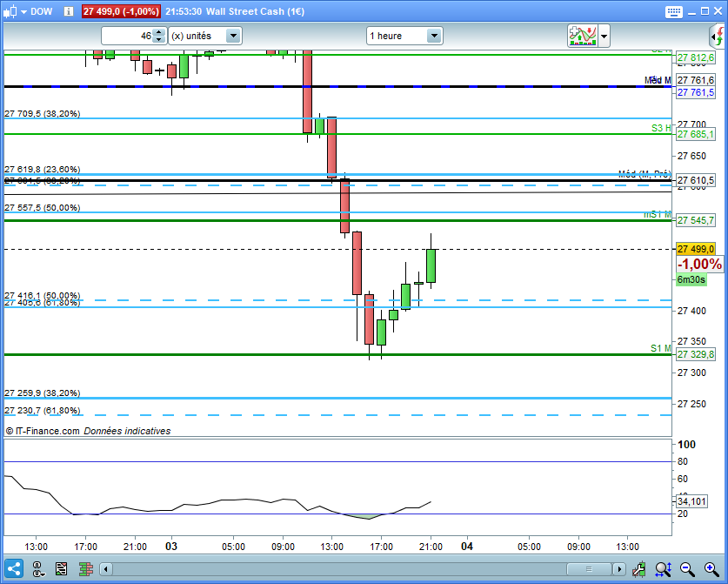The height and width of the screenshot is (584, 728).
Task: Click the 03 date marker on time axis
Action: click(171, 547)
